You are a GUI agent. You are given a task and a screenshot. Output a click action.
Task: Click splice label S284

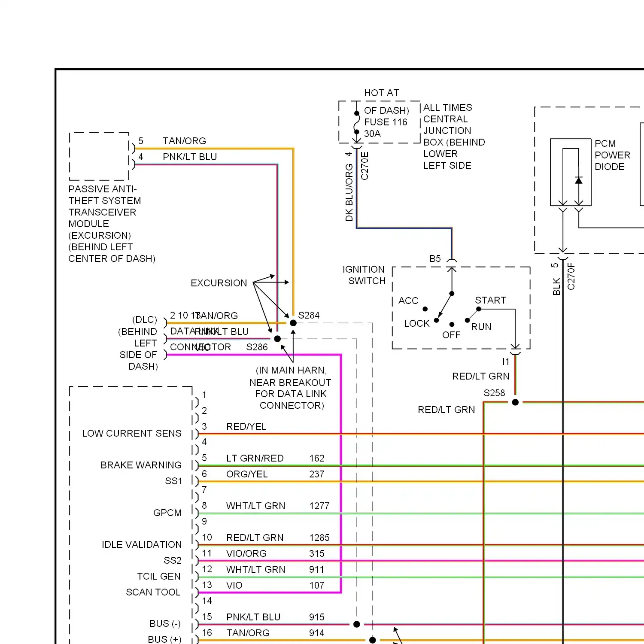pyautogui.click(x=309, y=316)
